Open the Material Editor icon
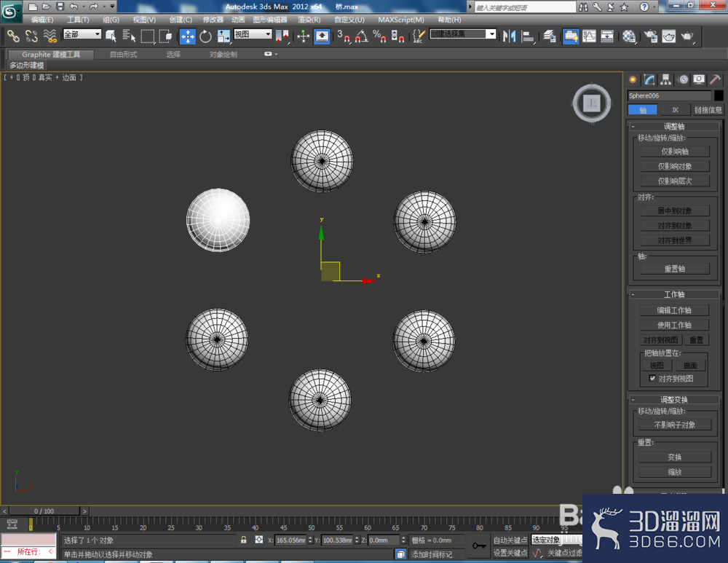 coord(629,36)
